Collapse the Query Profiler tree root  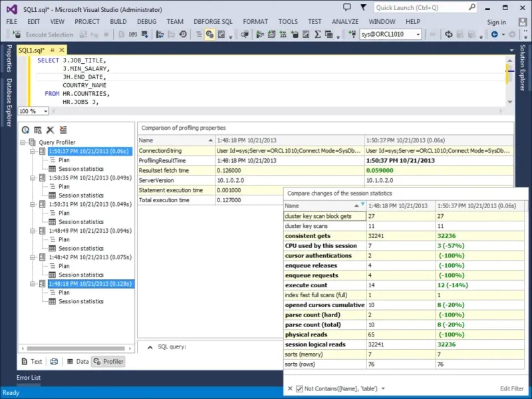pyautogui.click(x=23, y=142)
